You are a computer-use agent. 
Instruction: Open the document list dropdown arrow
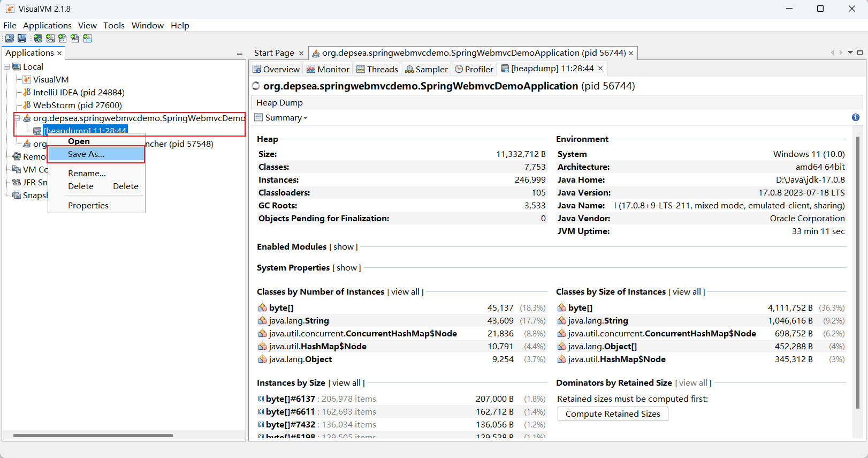click(850, 52)
